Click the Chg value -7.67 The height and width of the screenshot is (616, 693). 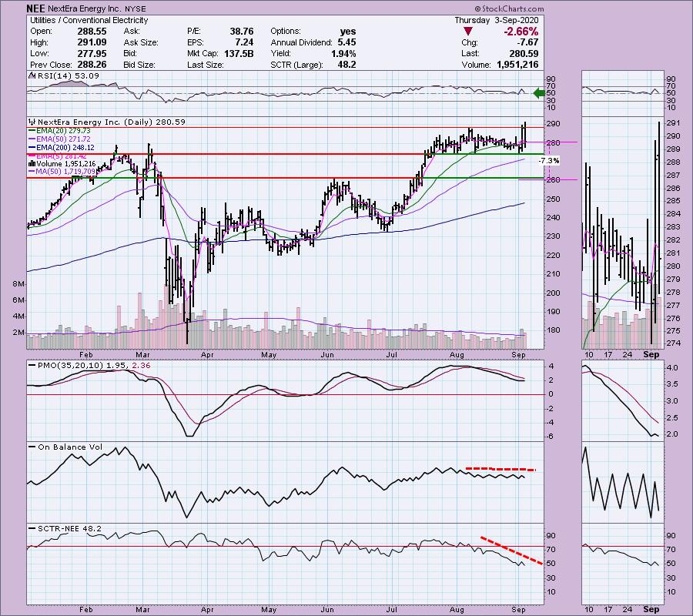(527, 42)
